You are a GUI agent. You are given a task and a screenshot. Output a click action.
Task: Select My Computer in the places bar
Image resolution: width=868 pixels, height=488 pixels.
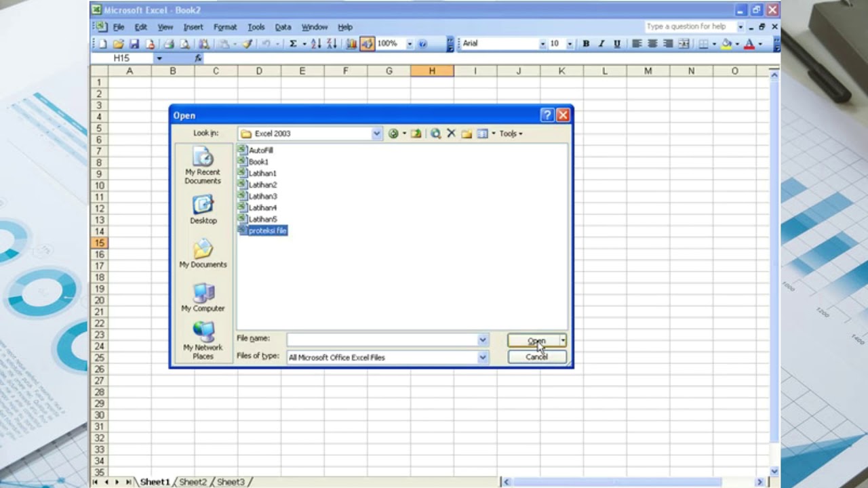click(x=203, y=298)
